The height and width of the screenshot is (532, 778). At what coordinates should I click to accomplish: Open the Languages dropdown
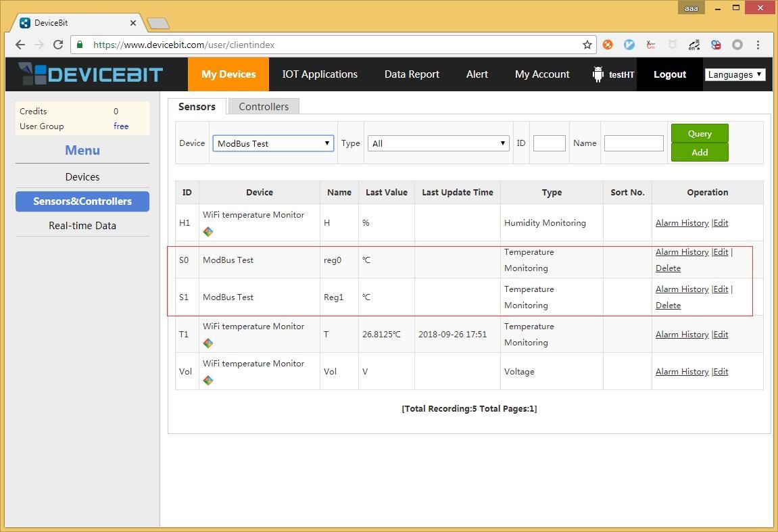(x=735, y=74)
